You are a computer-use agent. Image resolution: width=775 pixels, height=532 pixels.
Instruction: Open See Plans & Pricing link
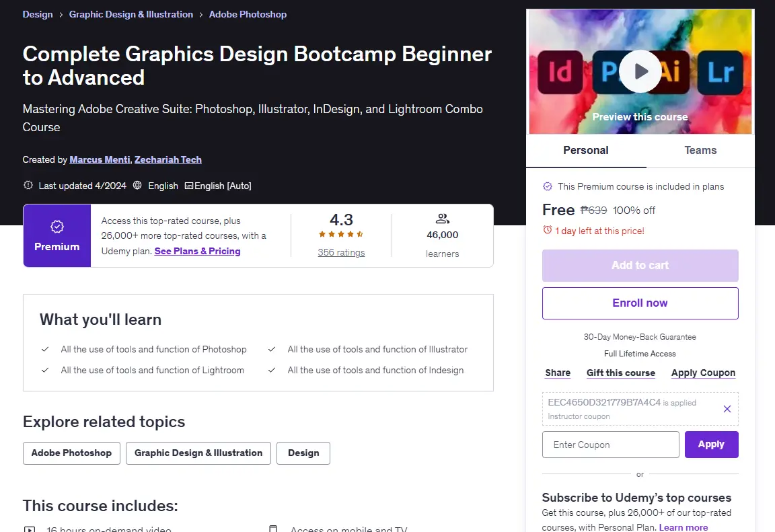pos(197,251)
